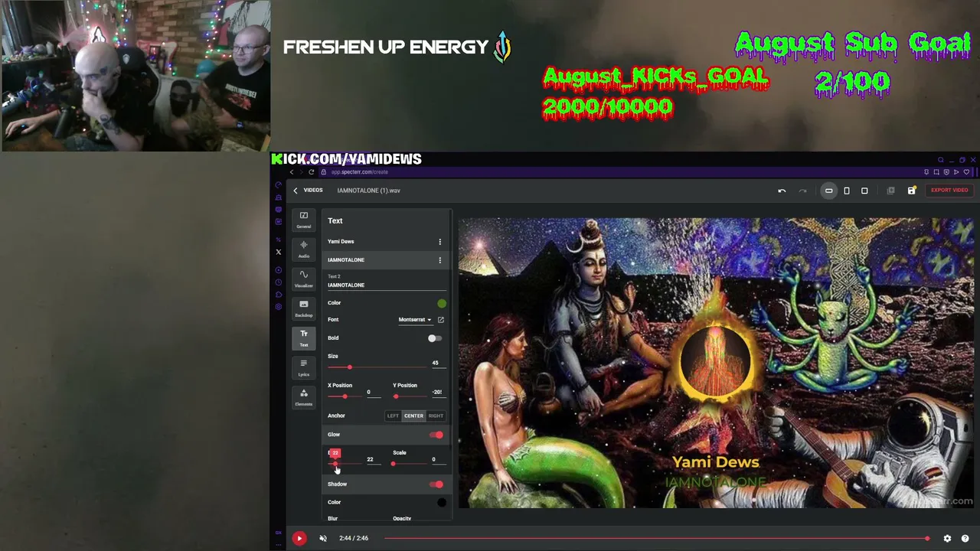Click the X Position slider
This screenshot has height=551, width=980.
click(x=345, y=396)
